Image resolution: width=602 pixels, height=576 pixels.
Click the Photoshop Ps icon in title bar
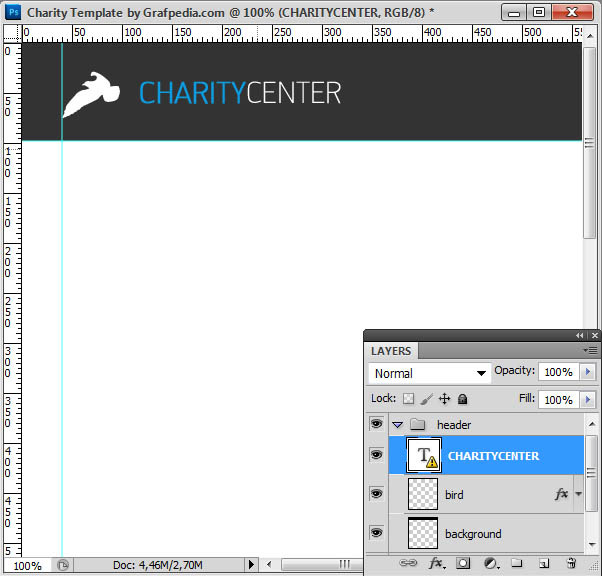(x=13, y=12)
